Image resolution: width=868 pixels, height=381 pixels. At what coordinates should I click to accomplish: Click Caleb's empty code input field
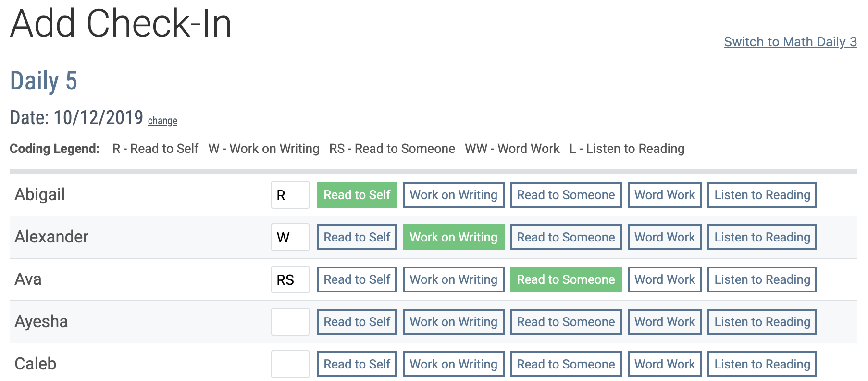click(290, 364)
